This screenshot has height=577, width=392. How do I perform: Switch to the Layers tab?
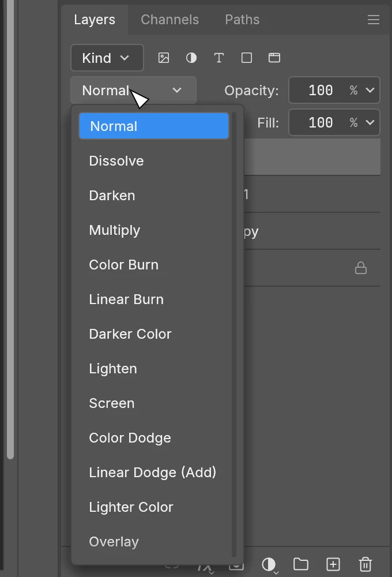[95, 20]
